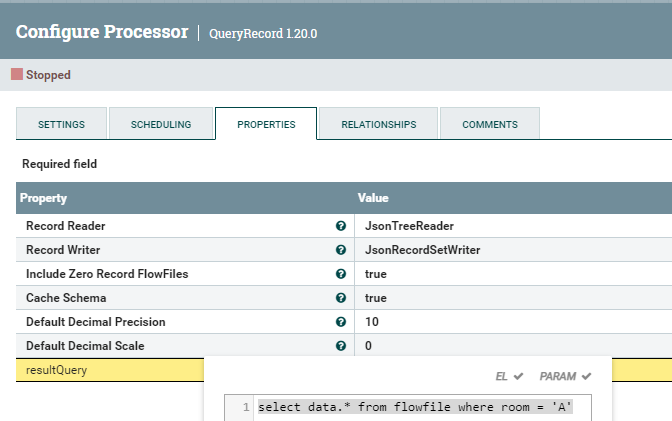The height and width of the screenshot is (421, 672).
Task: Click the Cache Schema property name
Action: 66,298
